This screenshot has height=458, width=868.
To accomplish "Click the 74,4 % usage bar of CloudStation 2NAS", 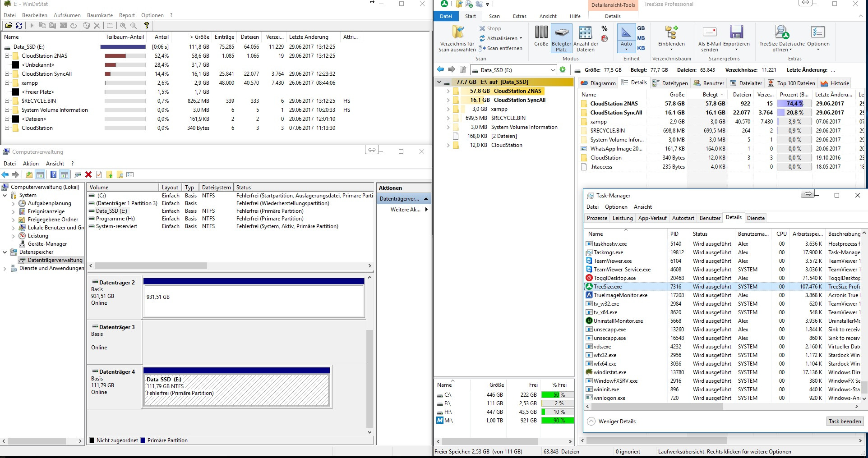I will 794,103.
